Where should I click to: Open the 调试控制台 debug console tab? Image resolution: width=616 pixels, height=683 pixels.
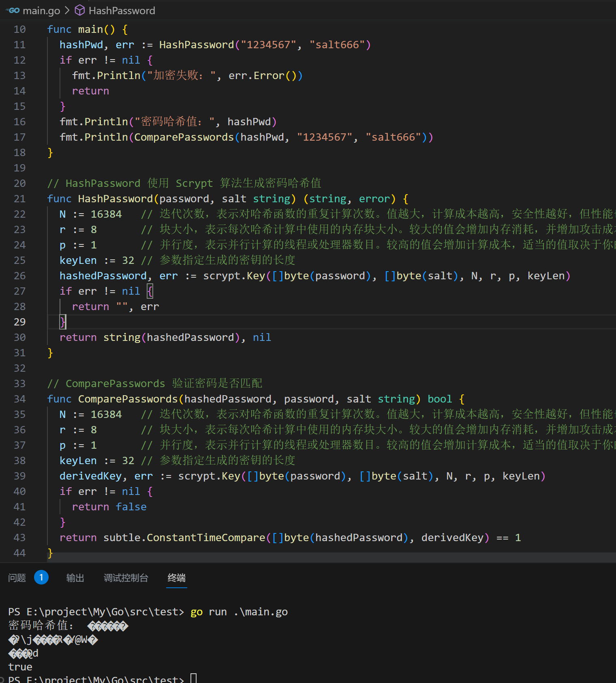[x=126, y=578]
